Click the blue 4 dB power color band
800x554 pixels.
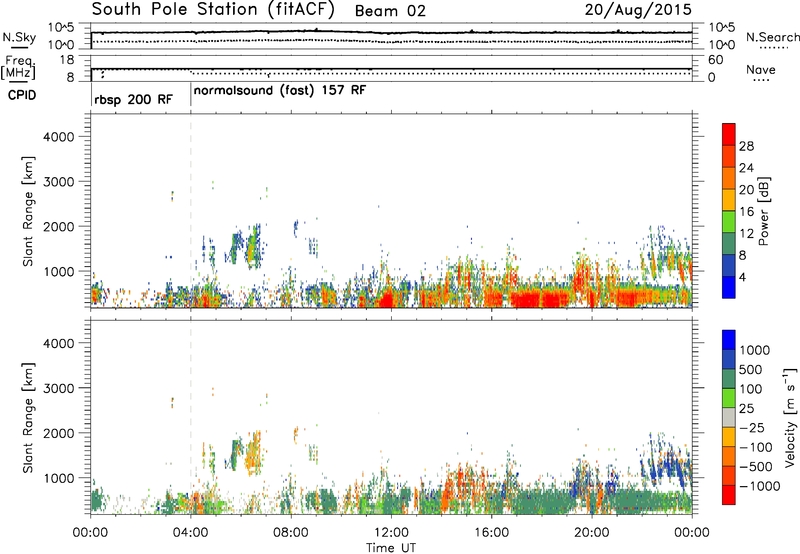pyautogui.click(x=729, y=287)
